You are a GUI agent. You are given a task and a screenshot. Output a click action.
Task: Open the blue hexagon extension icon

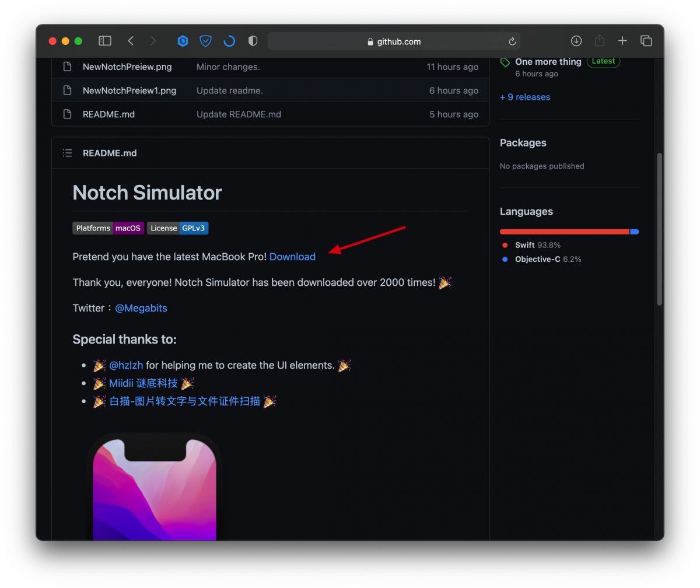point(183,41)
